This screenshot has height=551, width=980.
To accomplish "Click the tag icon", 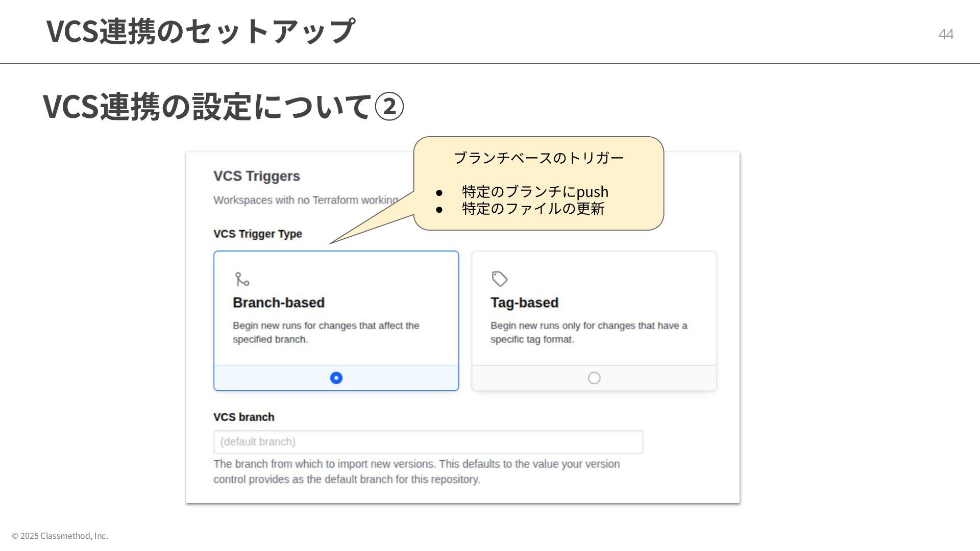I will (499, 279).
